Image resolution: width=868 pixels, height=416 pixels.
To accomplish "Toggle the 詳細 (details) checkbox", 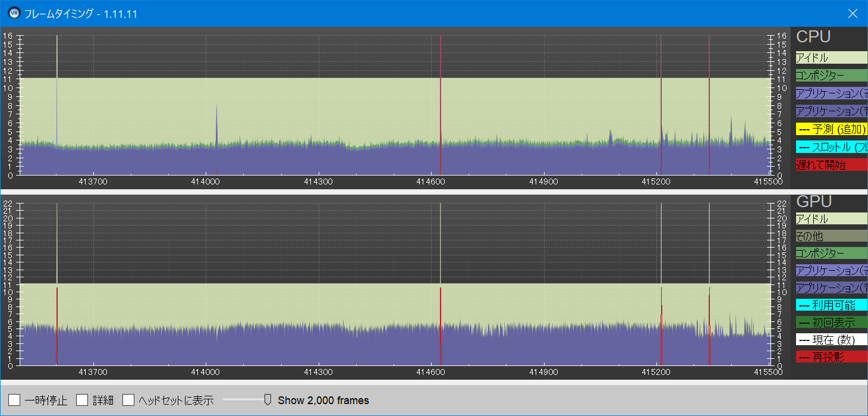I will click(x=82, y=400).
